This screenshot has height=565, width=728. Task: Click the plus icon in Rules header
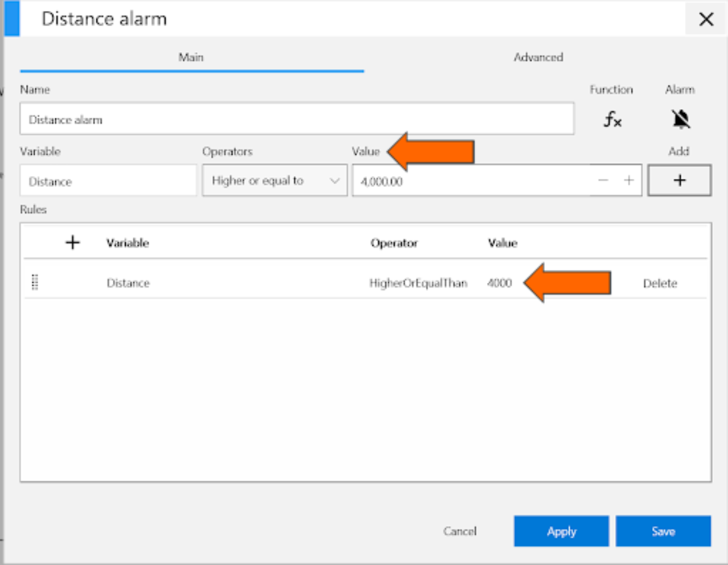[x=72, y=242]
